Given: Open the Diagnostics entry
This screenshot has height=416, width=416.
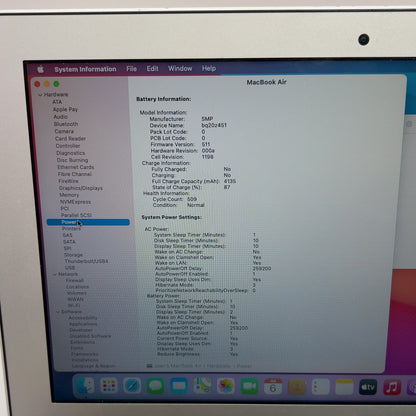Looking at the screenshot, I should tap(70, 153).
